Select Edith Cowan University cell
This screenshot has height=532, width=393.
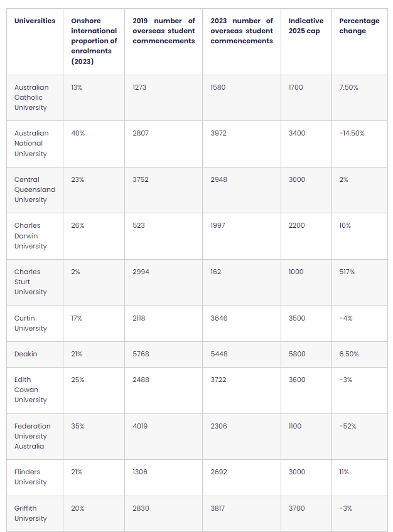click(x=31, y=390)
